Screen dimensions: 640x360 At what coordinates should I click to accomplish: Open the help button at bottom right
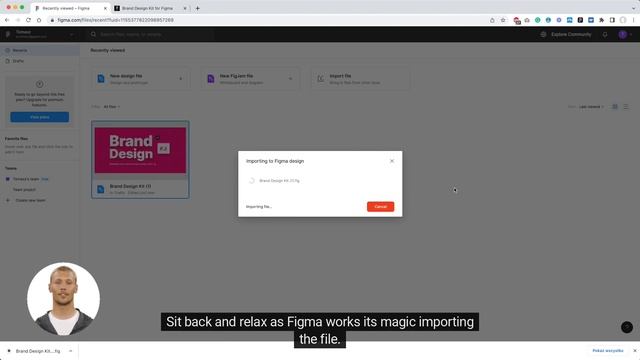pyautogui.click(x=627, y=327)
